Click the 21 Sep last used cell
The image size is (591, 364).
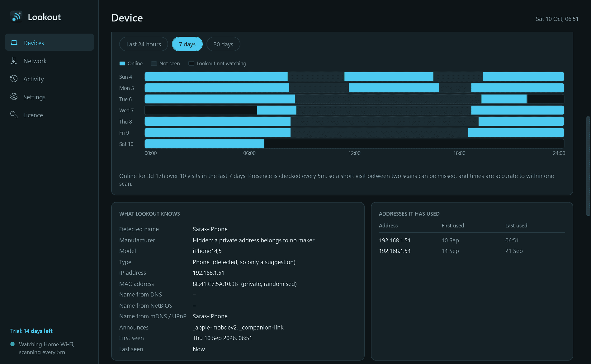[514, 251]
